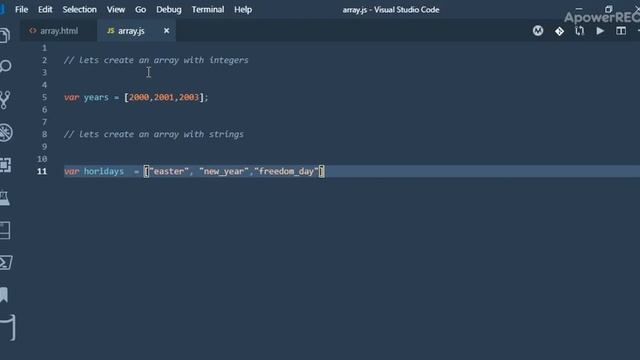
Task: Click line number 5 in the gutter
Action: 44,97
